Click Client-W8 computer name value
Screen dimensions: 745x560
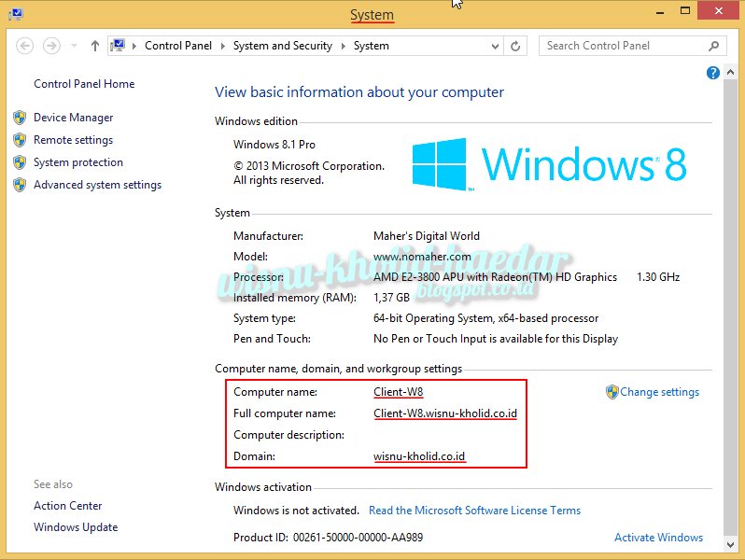[398, 392]
